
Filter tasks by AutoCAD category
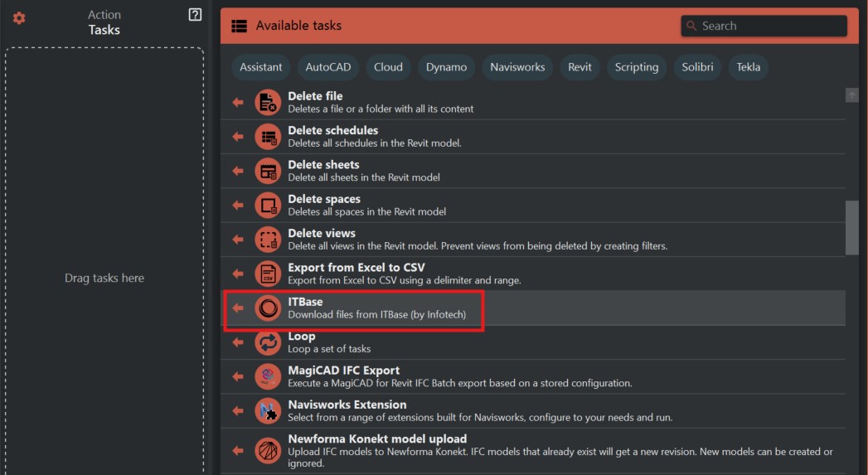(x=328, y=67)
